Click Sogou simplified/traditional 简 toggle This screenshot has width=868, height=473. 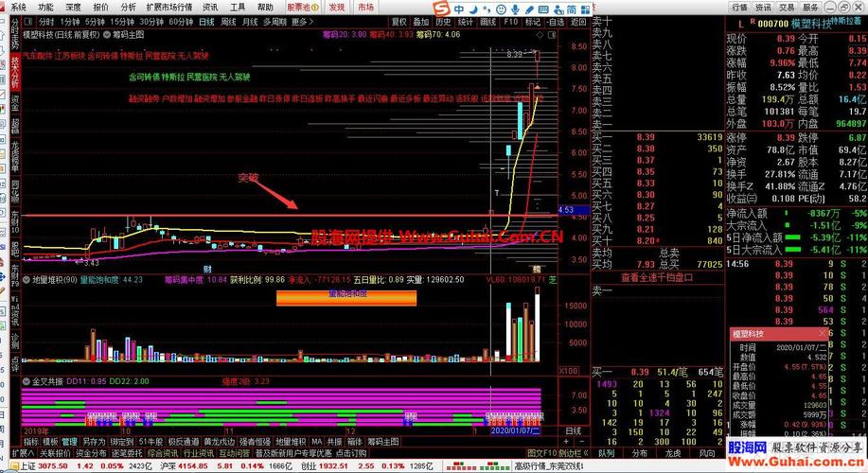[x=571, y=9]
